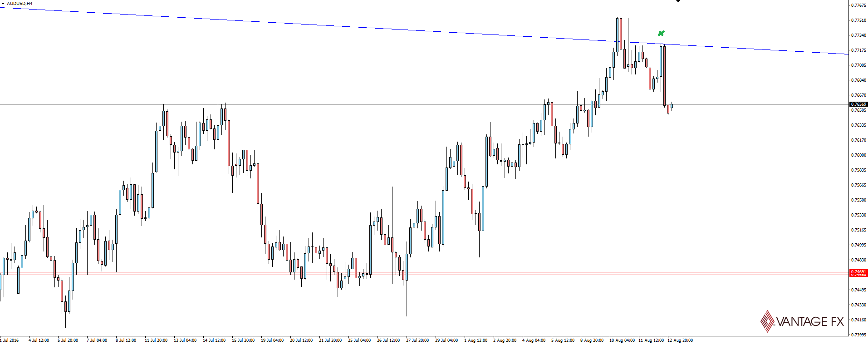
Task: Click the 4 Jul 12:00 time label
Action: (39, 340)
